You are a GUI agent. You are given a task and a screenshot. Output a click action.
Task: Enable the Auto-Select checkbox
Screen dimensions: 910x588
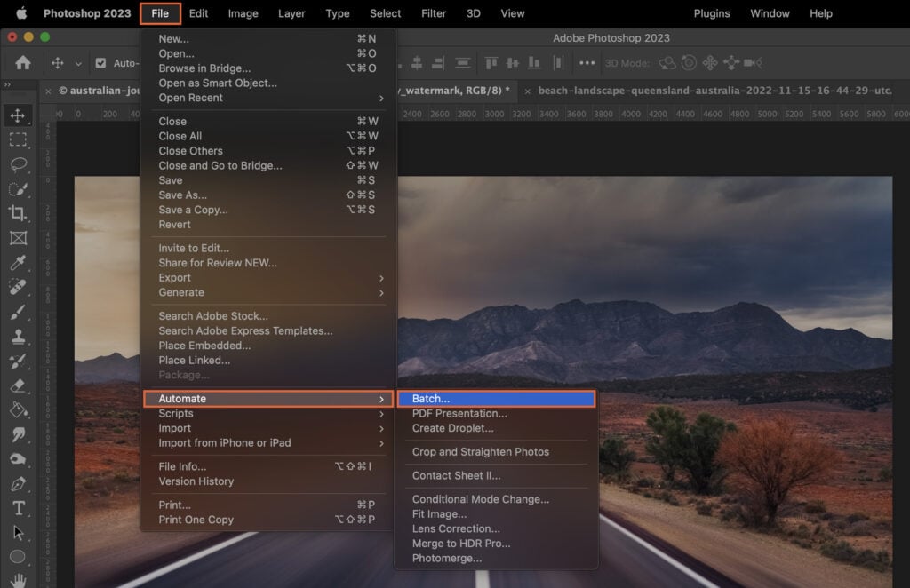click(x=103, y=63)
